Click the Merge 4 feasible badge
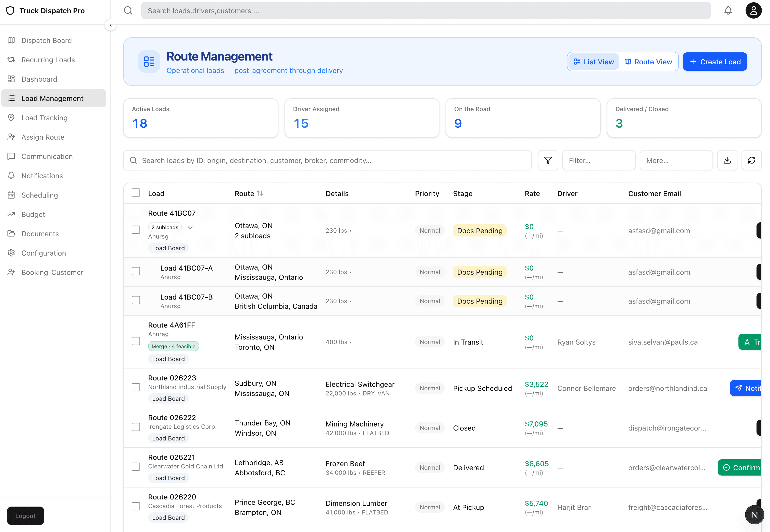Screen dimensions: 770x532 click(x=173, y=346)
